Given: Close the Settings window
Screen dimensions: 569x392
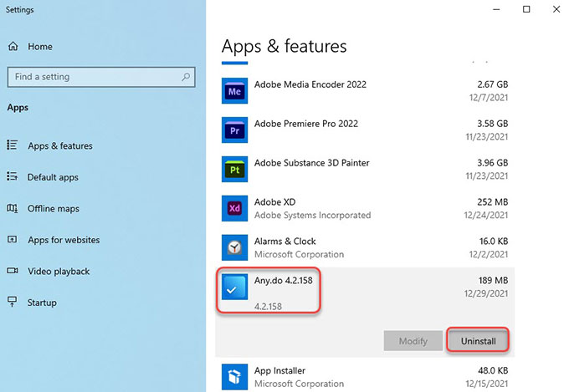Looking at the screenshot, I should [x=556, y=9].
